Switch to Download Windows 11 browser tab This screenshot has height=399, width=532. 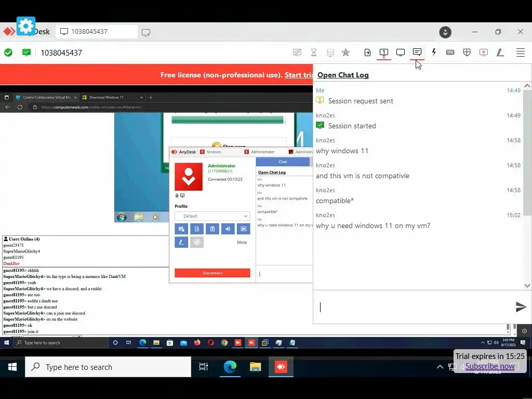point(112,97)
